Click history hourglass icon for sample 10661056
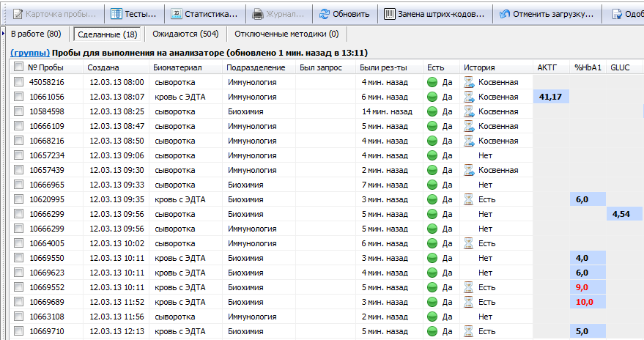The height and width of the screenshot is (340, 644). (x=469, y=97)
